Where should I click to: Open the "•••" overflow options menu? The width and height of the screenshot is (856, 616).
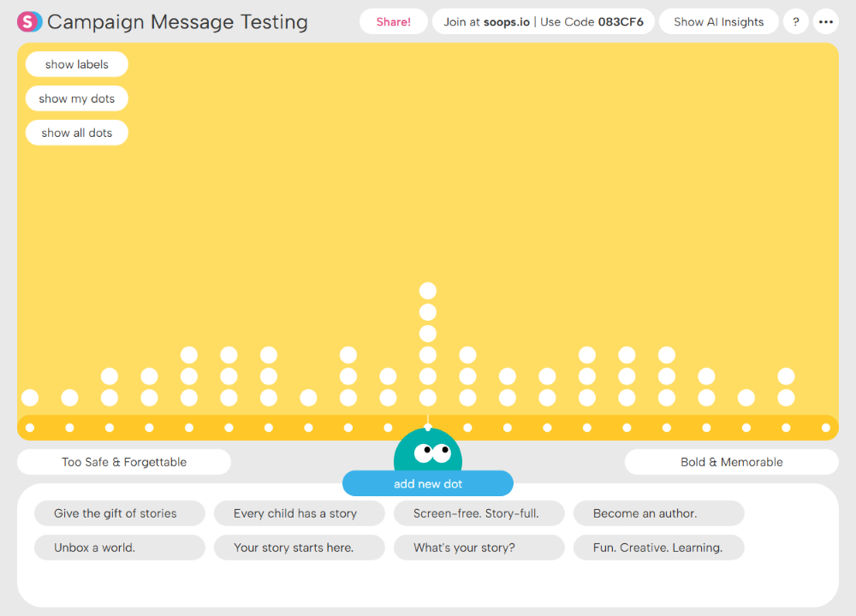point(826,21)
